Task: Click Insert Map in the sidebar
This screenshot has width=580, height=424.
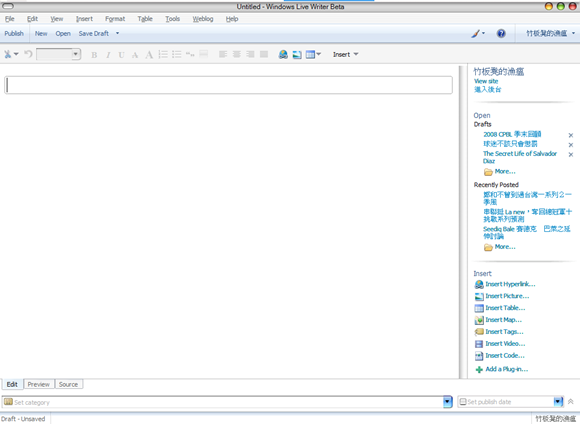Action: [x=498, y=320]
